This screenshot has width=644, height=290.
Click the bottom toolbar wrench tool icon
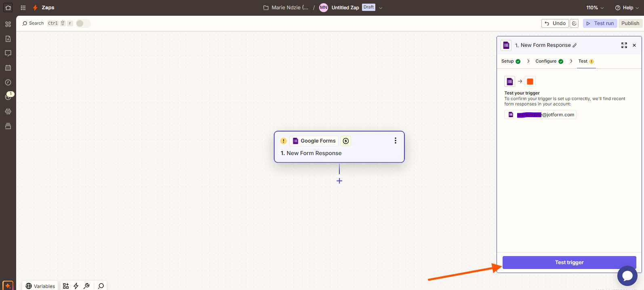(86, 286)
